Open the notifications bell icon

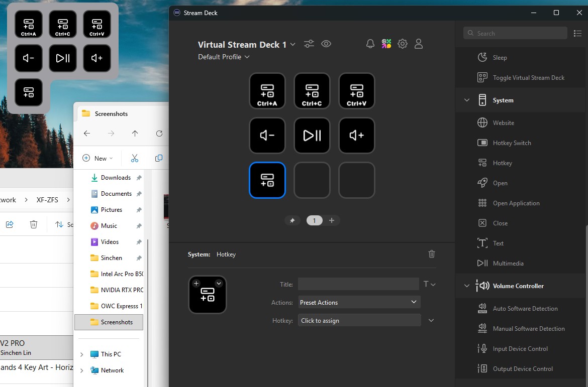click(370, 44)
